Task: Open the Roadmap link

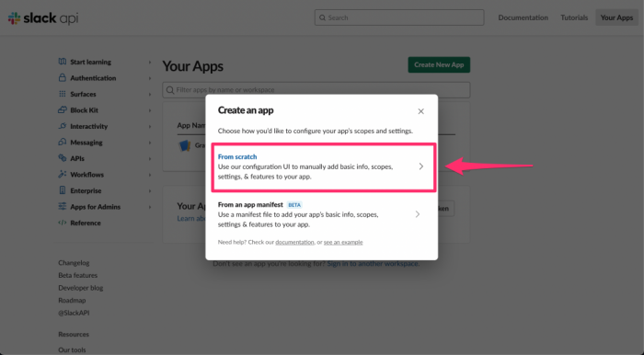Action: pyautogui.click(x=72, y=301)
